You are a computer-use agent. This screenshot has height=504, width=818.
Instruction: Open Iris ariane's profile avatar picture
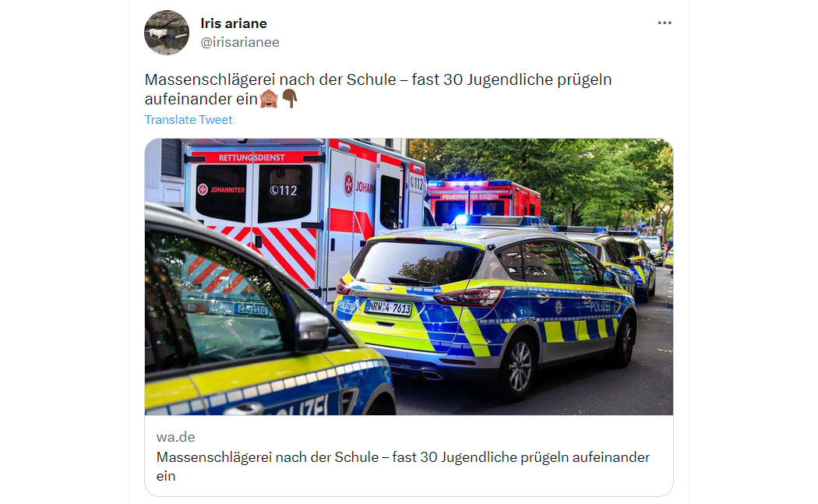click(x=167, y=33)
